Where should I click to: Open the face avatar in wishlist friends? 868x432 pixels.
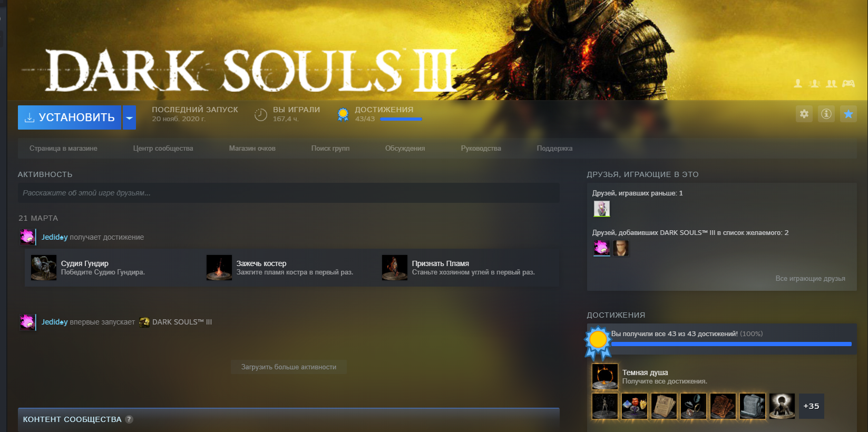point(621,248)
